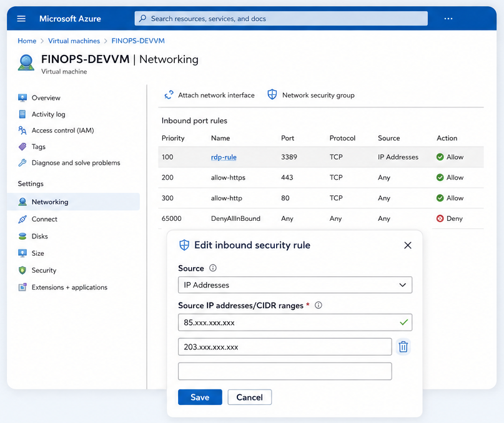Click the search magnifier icon

point(143,18)
